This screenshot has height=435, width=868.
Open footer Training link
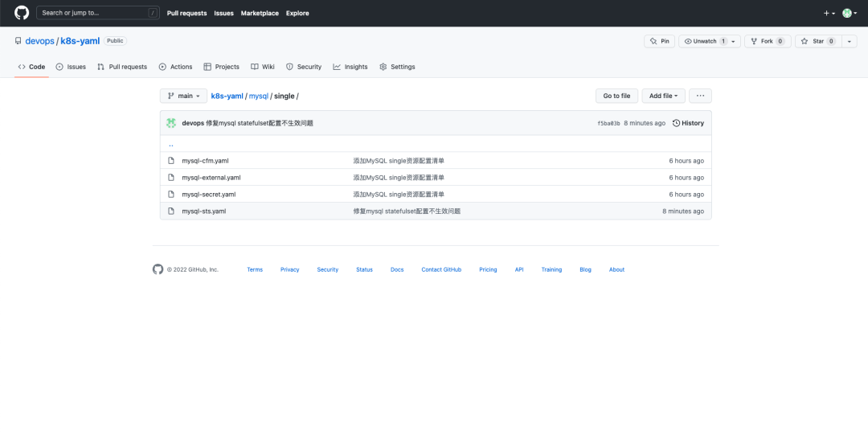click(551, 269)
